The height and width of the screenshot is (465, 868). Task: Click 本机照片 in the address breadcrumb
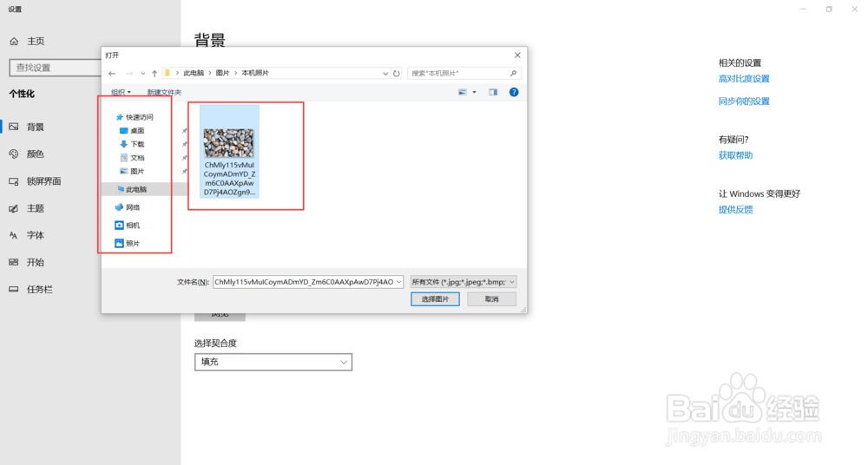click(x=255, y=73)
